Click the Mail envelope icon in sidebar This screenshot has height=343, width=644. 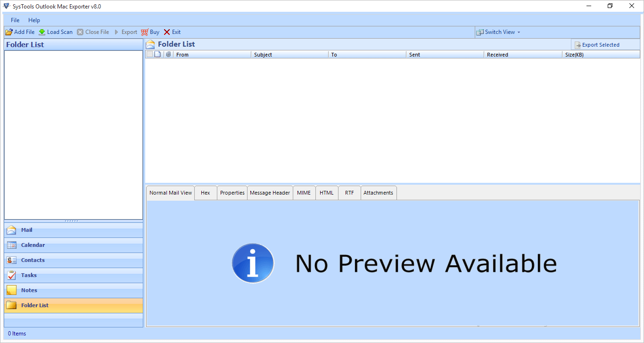[x=12, y=230]
